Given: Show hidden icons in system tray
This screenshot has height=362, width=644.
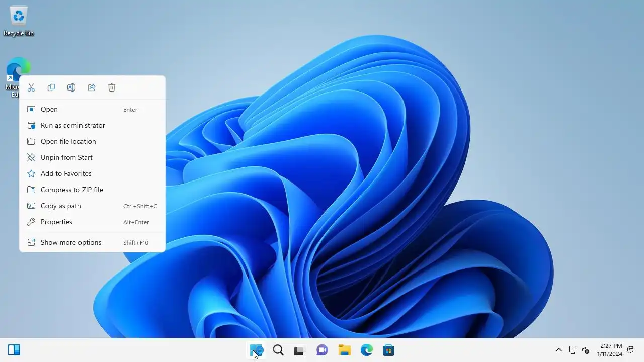Looking at the screenshot, I should (x=558, y=350).
